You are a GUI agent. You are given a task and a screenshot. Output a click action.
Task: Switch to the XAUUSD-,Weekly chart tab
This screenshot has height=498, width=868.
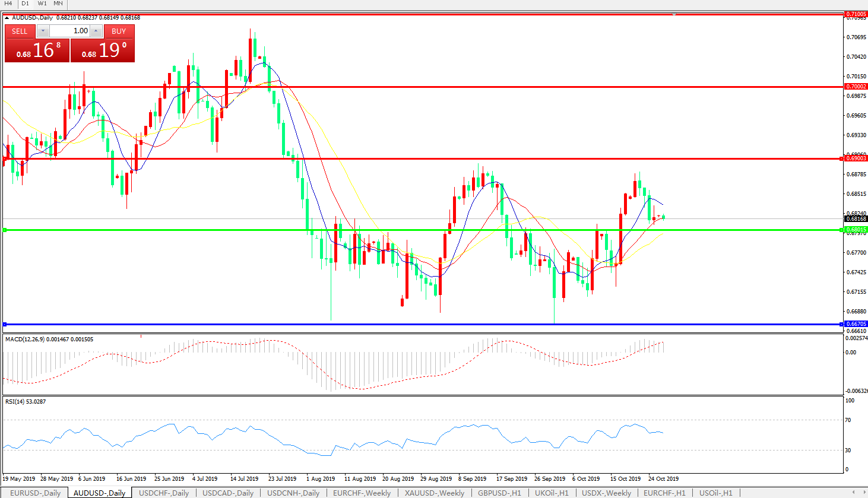[x=434, y=493]
